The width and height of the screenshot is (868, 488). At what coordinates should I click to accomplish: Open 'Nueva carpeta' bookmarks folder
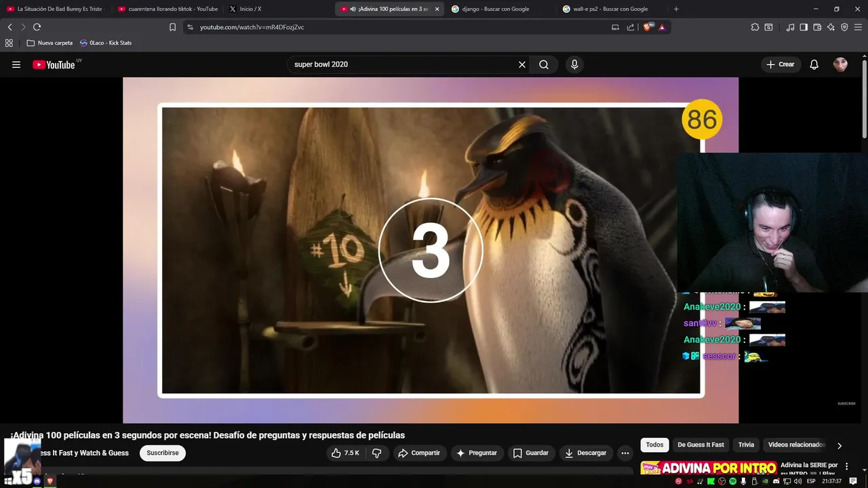tap(50, 43)
